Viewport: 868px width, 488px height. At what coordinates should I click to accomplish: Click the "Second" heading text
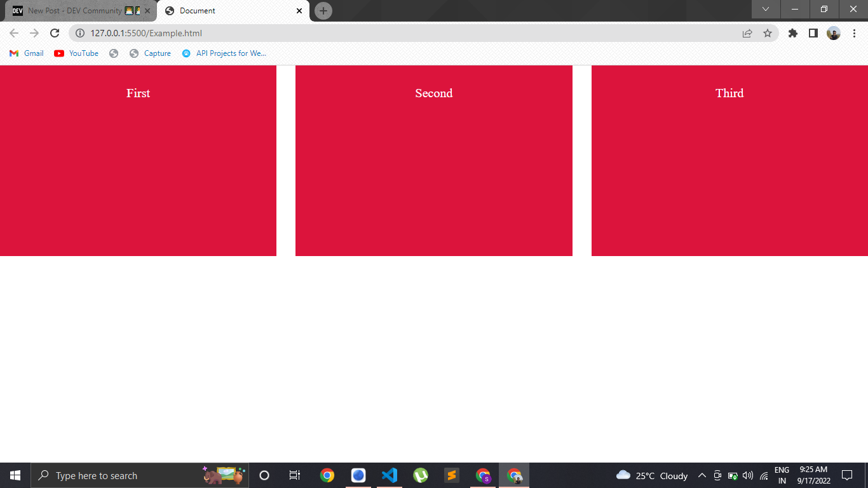point(434,93)
